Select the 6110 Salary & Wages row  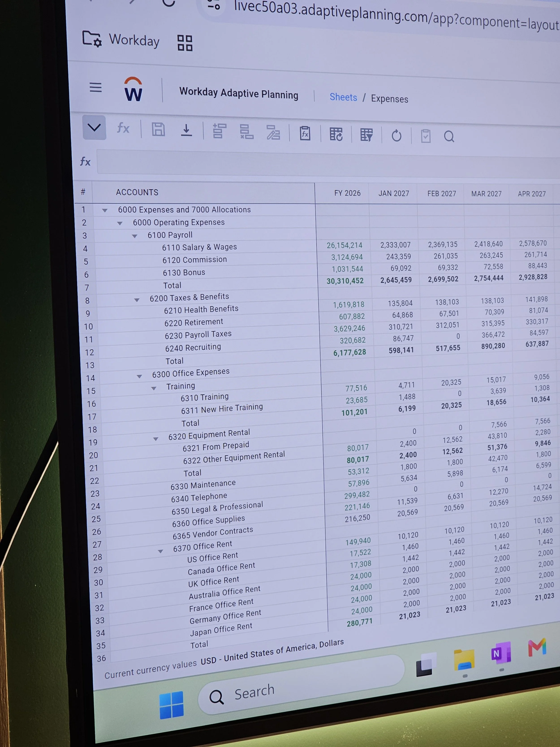click(200, 247)
